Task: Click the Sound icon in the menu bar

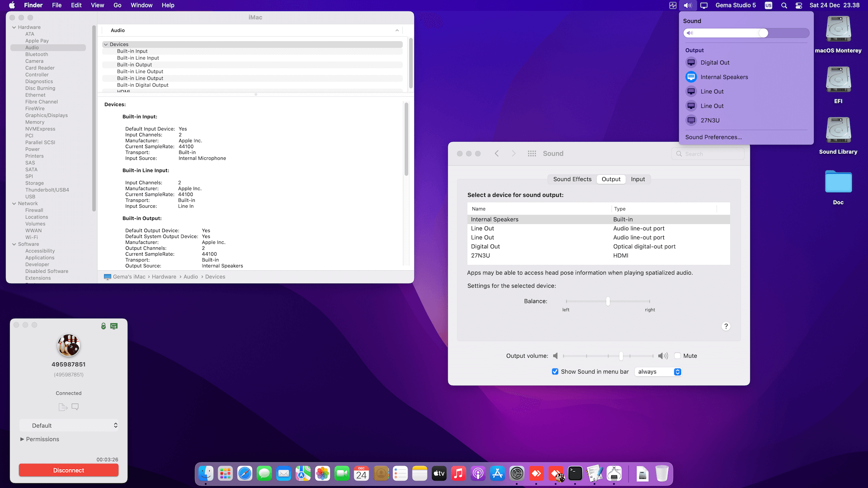Action: point(688,5)
